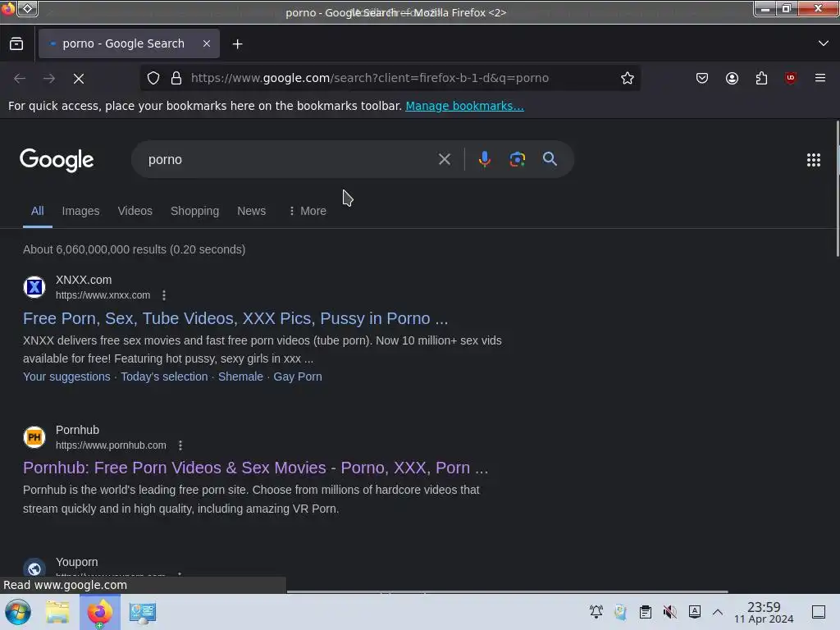Start Google voice search microphone
Image resolution: width=840 pixels, height=630 pixels.
484,159
